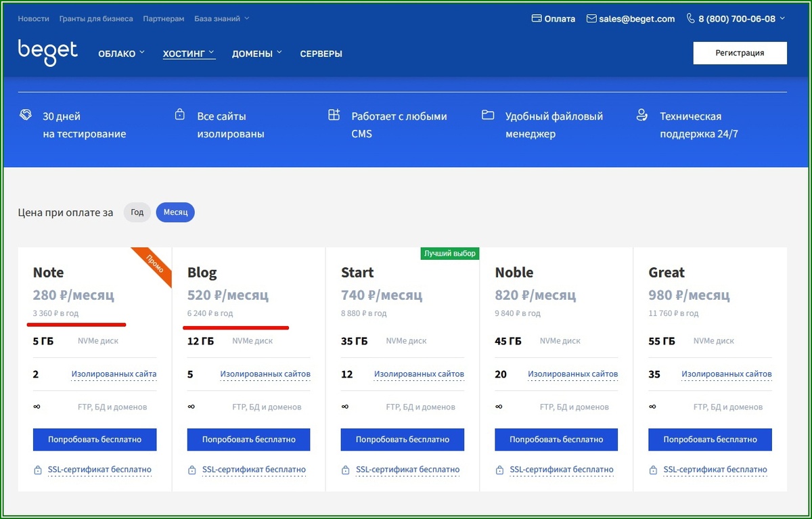Click the 820 ₽/месяц price

pyautogui.click(x=535, y=295)
